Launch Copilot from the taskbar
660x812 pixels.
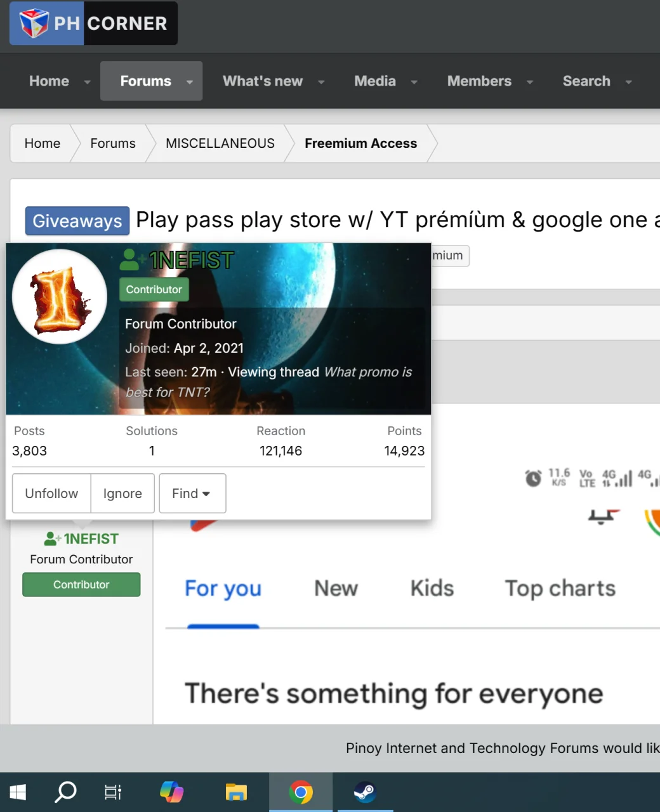pyautogui.click(x=171, y=792)
